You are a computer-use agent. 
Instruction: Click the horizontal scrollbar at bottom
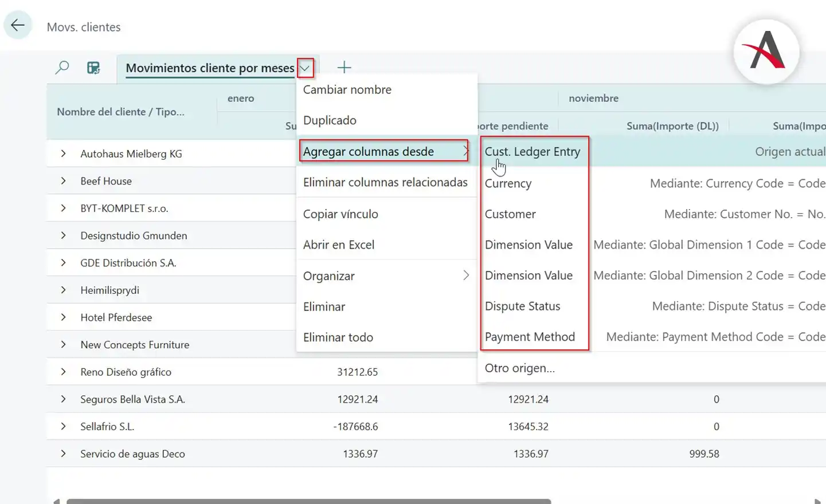pyautogui.click(x=308, y=501)
